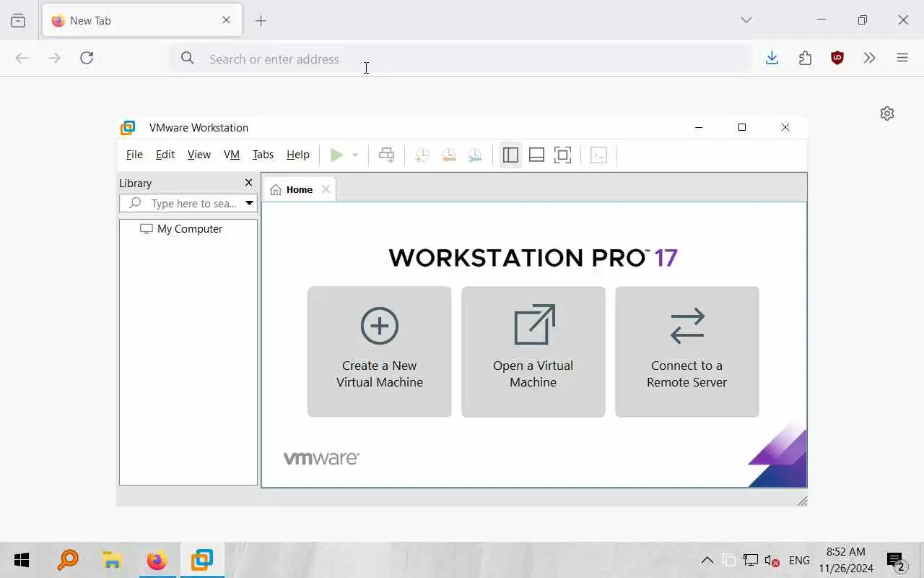Screen dimensions: 924x578
Task: Open the Firefox hamburger menu
Action: [x=902, y=58]
